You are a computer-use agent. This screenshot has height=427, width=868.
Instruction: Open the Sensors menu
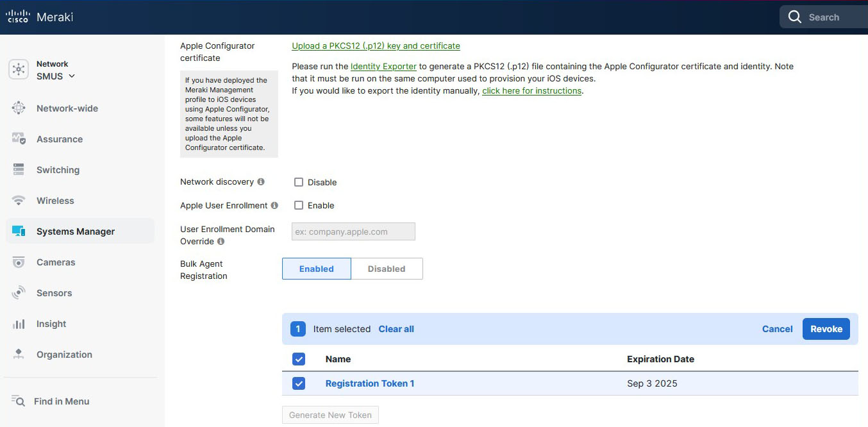point(54,293)
